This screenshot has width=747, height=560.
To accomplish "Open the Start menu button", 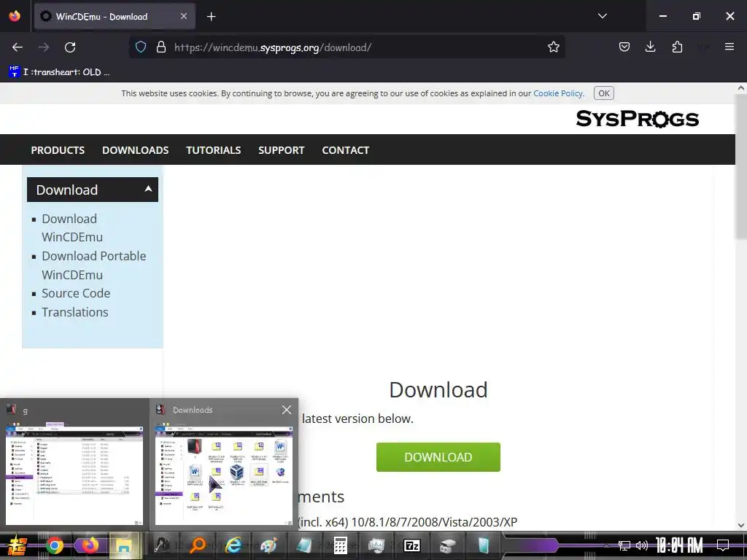I will 17,545.
